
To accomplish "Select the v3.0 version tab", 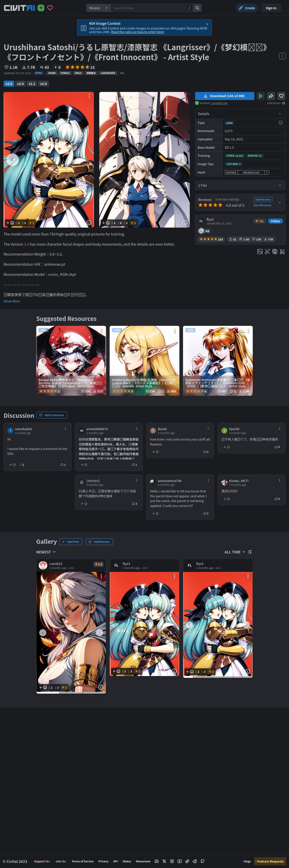I will coord(9,84).
